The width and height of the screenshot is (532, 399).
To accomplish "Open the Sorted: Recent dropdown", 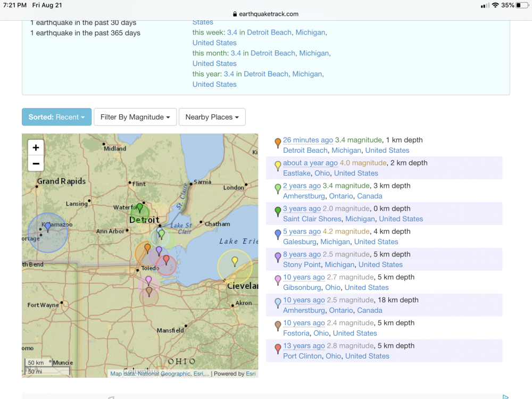I will pyautogui.click(x=56, y=117).
